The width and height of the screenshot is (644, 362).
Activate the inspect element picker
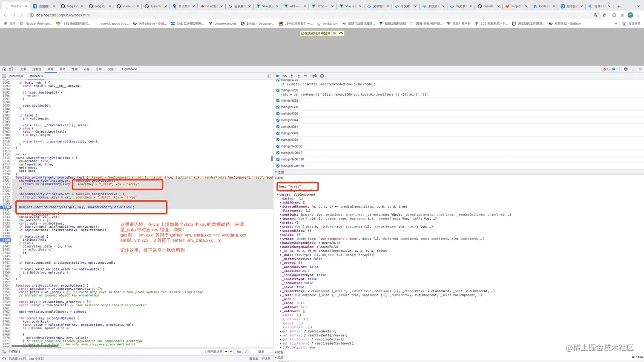(x=4, y=69)
